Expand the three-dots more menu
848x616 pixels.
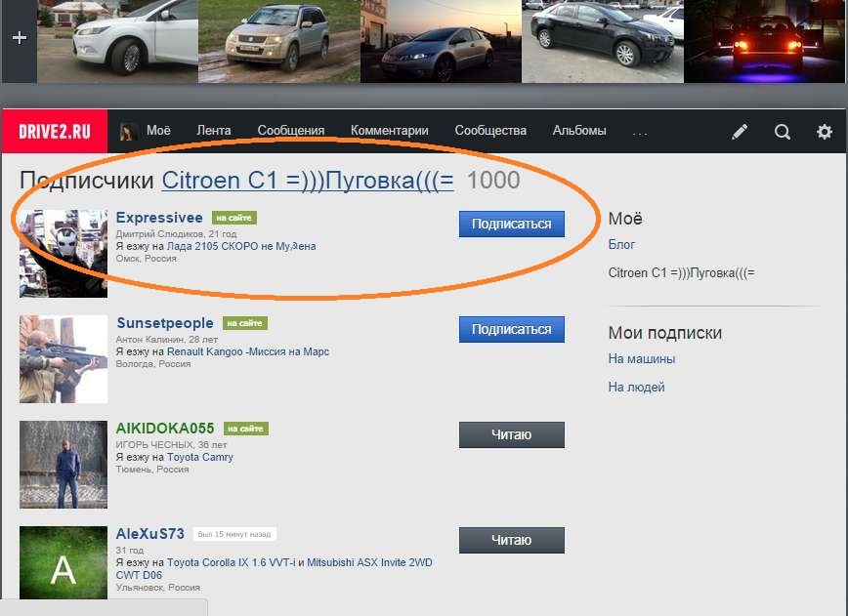point(639,133)
